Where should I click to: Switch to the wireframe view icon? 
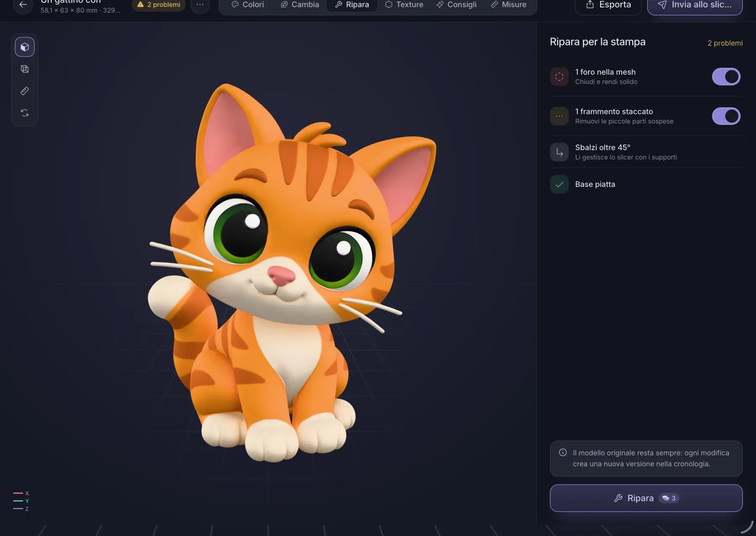pos(25,69)
